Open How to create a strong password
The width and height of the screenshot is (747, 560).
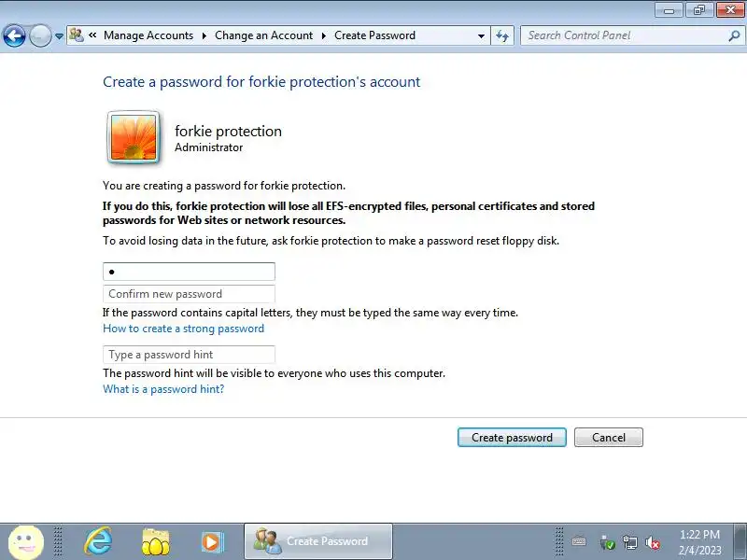pyautogui.click(x=183, y=329)
